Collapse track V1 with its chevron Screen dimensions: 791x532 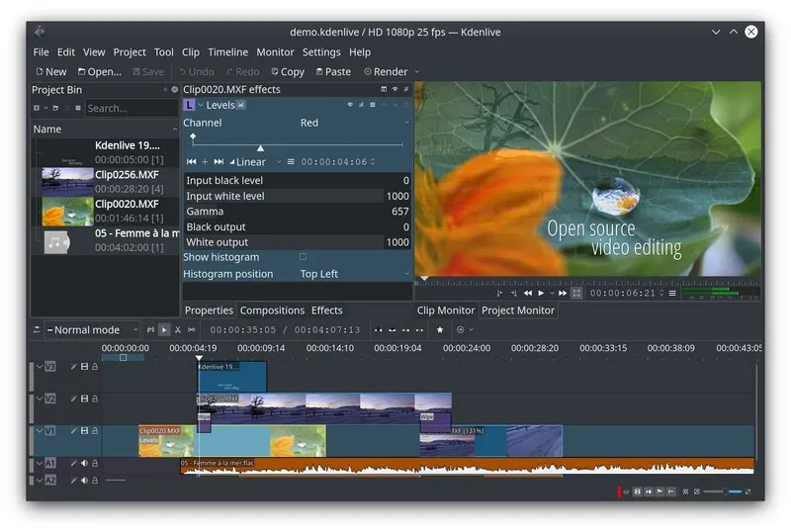40,430
